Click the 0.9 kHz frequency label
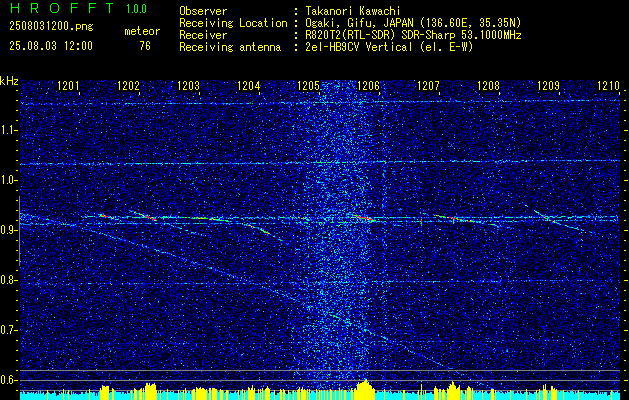The height and width of the screenshot is (400, 629). (x=8, y=230)
